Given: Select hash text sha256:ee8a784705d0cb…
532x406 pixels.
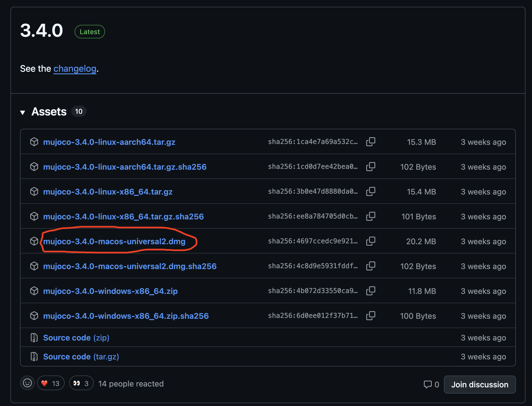Looking at the screenshot, I should click(313, 216).
